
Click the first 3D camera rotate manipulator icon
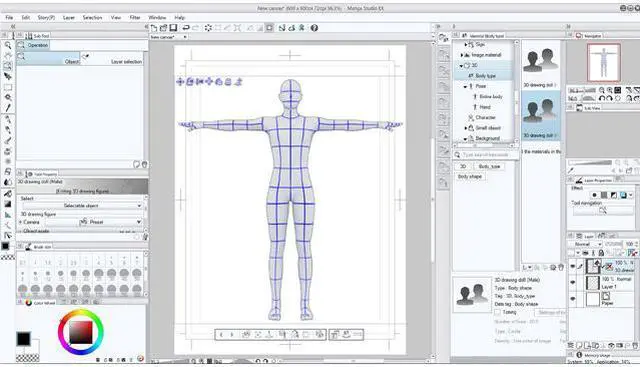point(180,82)
